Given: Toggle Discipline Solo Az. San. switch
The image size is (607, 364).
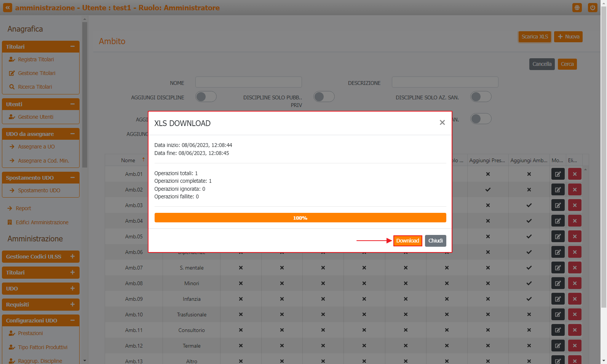Looking at the screenshot, I should [x=481, y=97].
